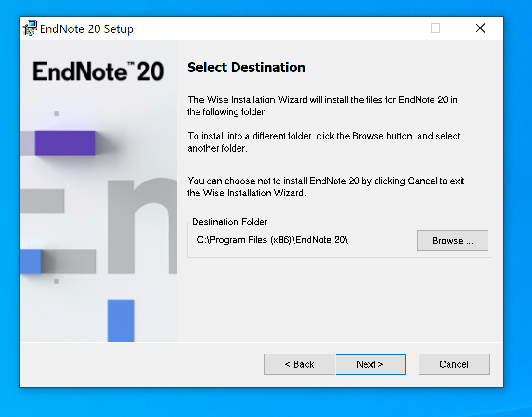Click the small blue square on the banner
This screenshot has width=532, height=417.
[31, 261]
